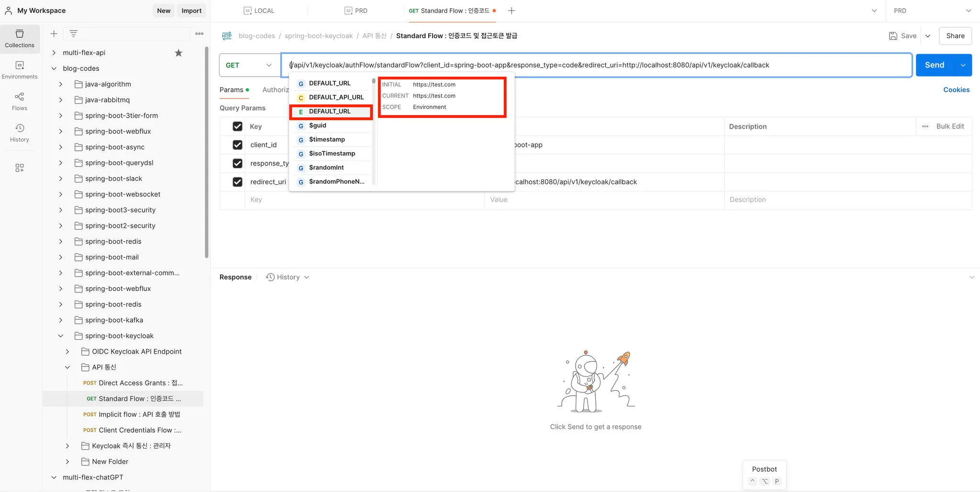
Task: Uncheck the redirect_uri parameter checkbox
Action: [x=237, y=182]
